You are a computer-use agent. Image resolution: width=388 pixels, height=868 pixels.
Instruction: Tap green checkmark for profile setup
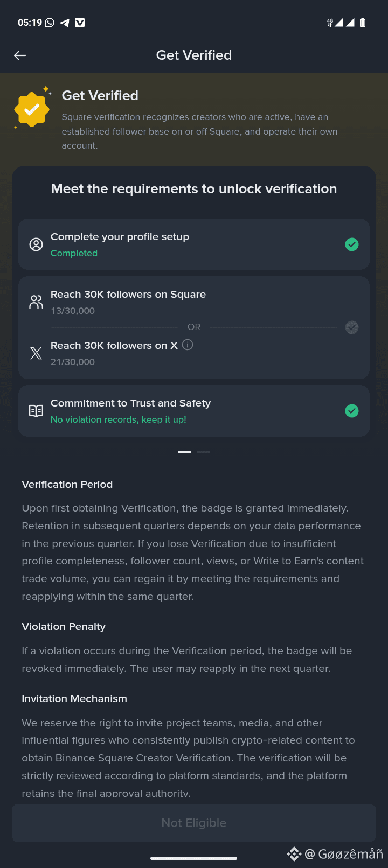point(352,244)
